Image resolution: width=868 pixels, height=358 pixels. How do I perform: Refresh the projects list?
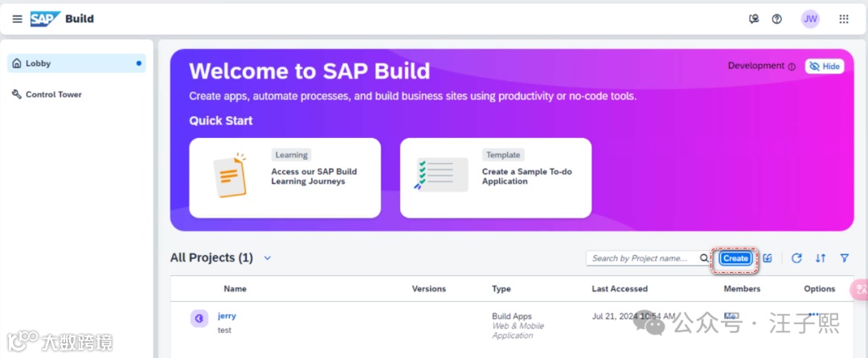click(x=796, y=258)
